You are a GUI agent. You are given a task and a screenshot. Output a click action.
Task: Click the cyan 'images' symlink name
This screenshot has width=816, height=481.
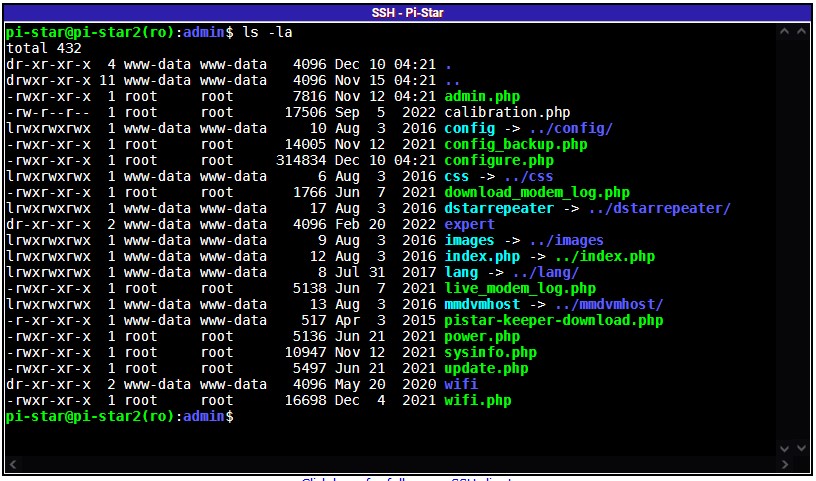pos(469,240)
